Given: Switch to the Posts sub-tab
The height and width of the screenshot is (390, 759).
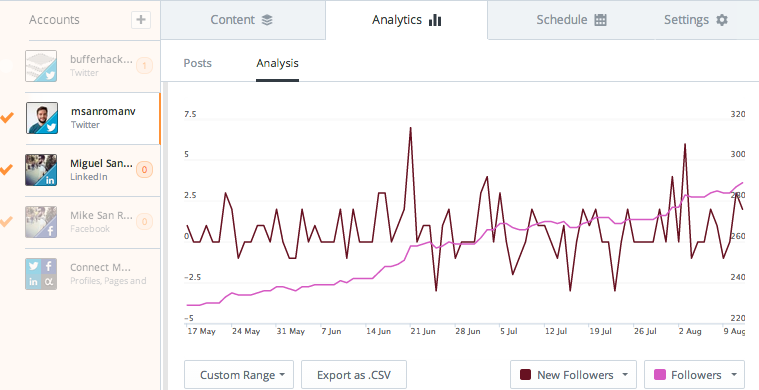Looking at the screenshot, I should tap(197, 63).
